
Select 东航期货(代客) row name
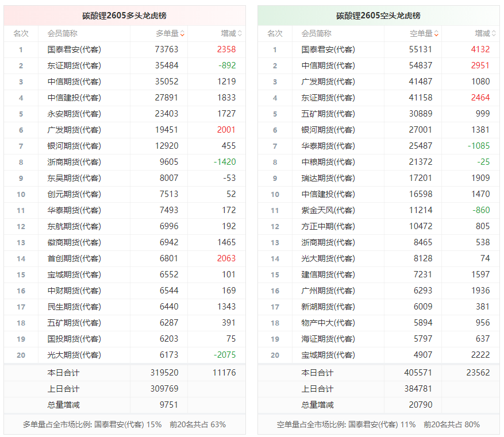tap(74, 226)
